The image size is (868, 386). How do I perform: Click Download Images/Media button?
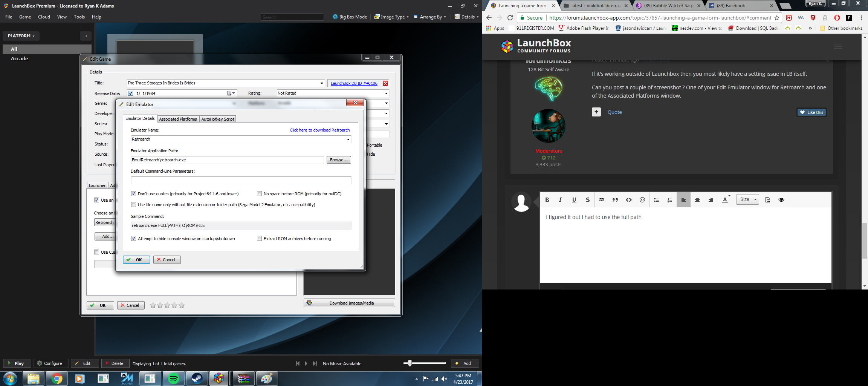tap(349, 303)
